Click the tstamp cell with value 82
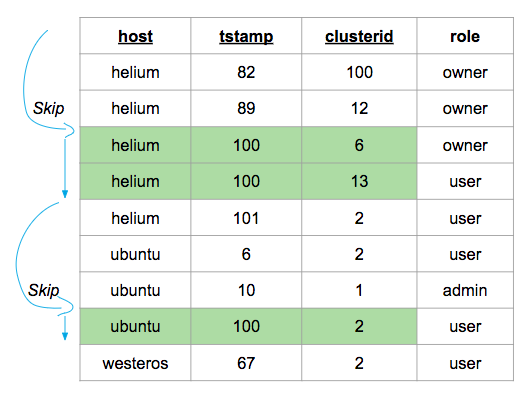Image resolution: width=532 pixels, height=396 pixels. 246,72
